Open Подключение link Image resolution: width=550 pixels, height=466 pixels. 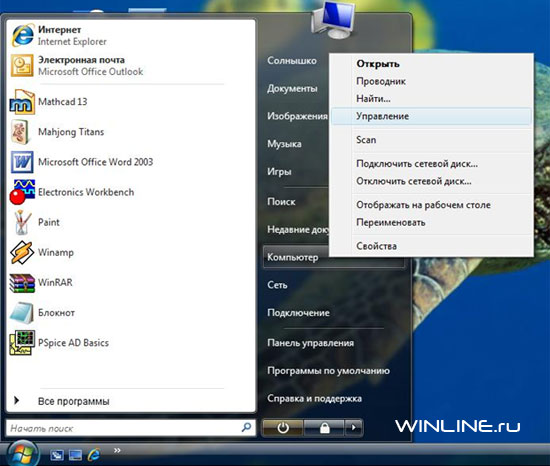[x=298, y=313]
